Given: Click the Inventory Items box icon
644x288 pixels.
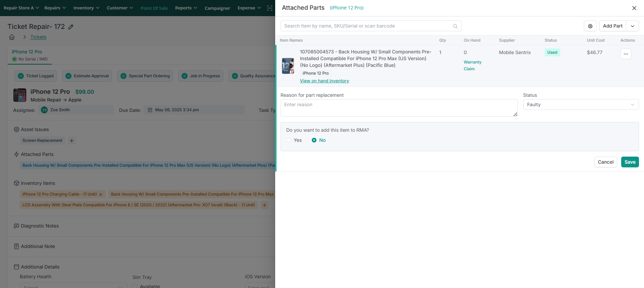Looking at the screenshot, I should point(16,183).
